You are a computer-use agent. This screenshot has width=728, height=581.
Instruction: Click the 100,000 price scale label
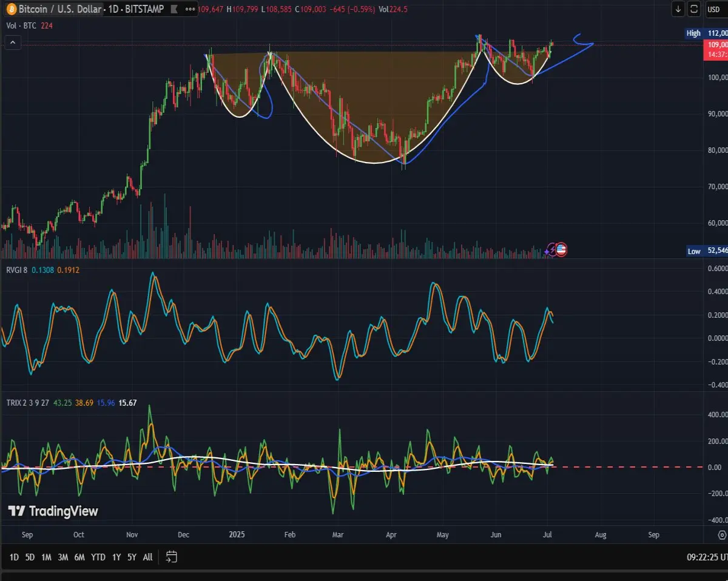tap(716, 77)
